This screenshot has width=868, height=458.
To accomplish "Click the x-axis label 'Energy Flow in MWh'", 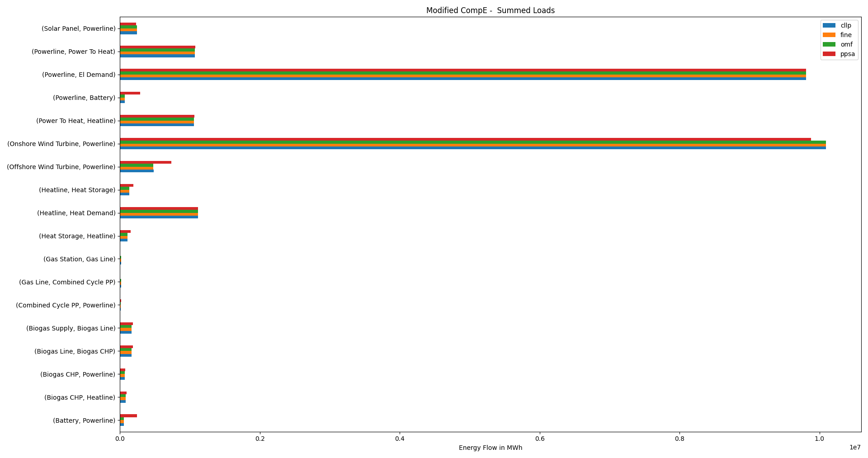I will tap(491, 448).
